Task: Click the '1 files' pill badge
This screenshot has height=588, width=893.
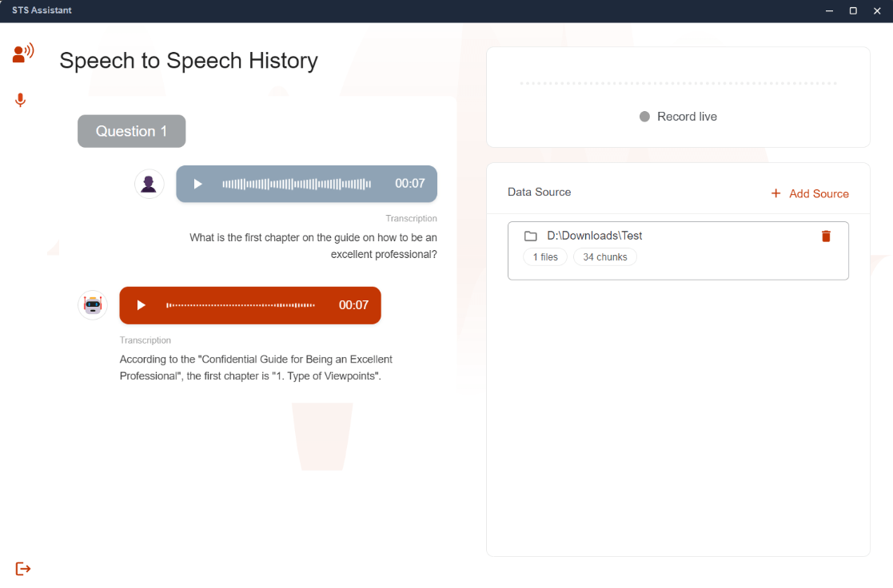Action: click(x=544, y=256)
